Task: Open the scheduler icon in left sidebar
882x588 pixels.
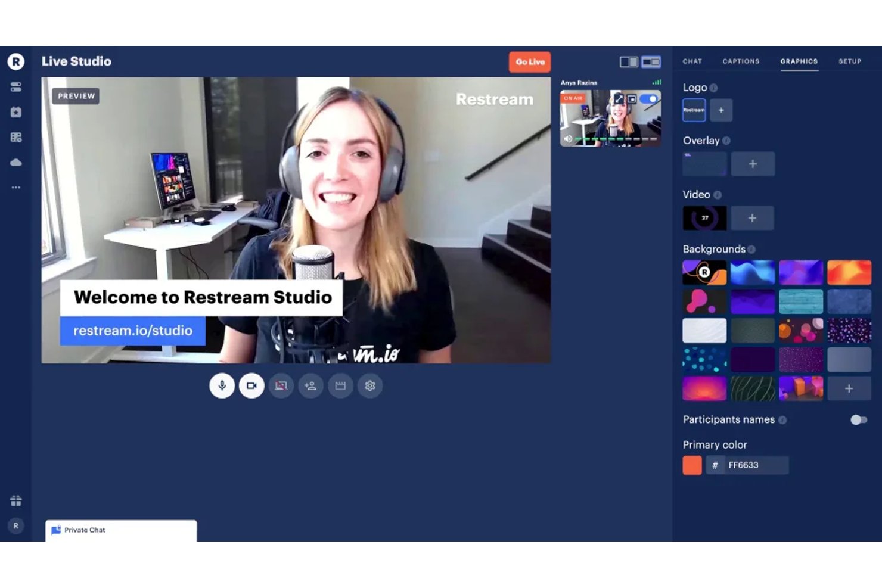Action: (x=16, y=138)
